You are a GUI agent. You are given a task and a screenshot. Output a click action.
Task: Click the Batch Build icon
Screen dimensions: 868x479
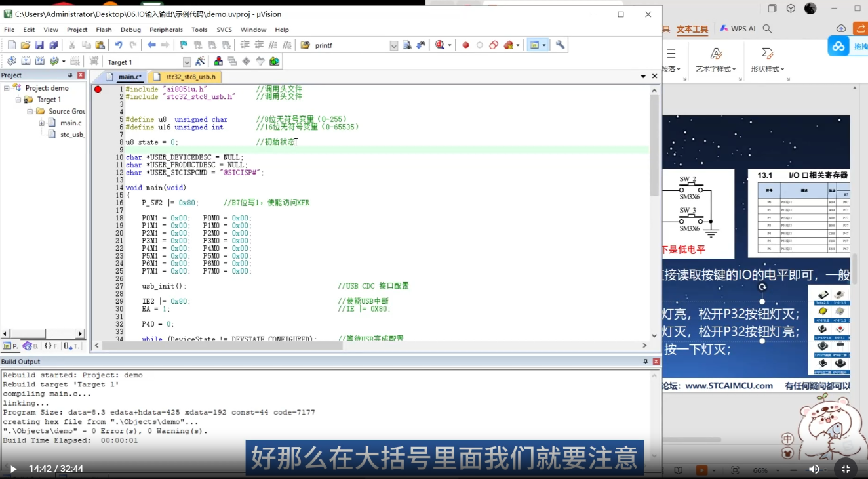pyautogui.click(x=54, y=61)
